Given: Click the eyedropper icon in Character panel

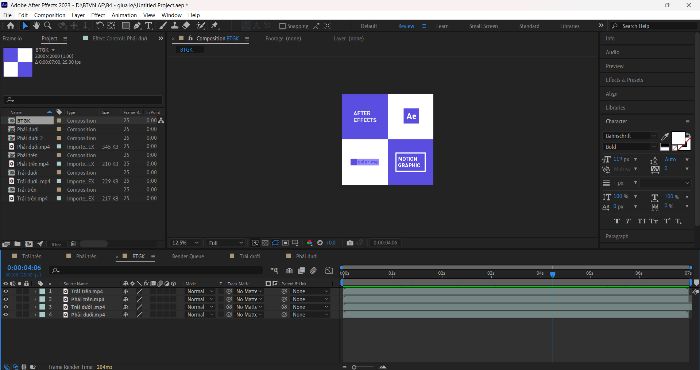Looking at the screenshot, I should pos(664,137).
